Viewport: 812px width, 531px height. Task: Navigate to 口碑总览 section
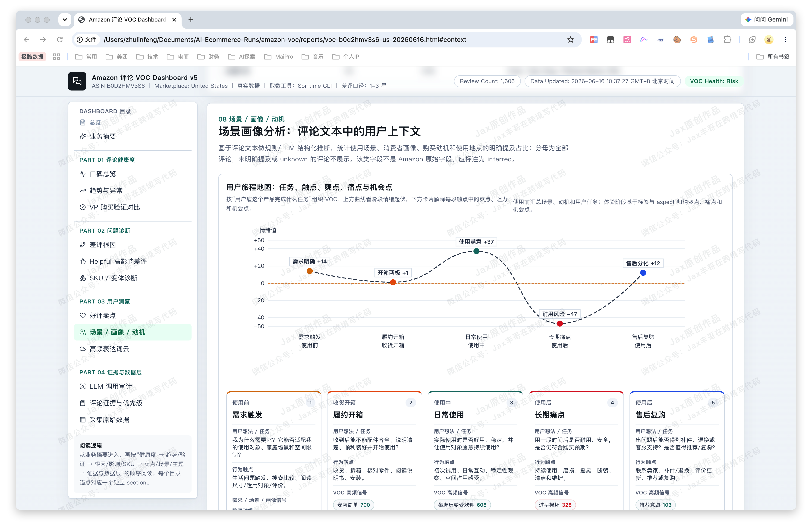(132, 174)
